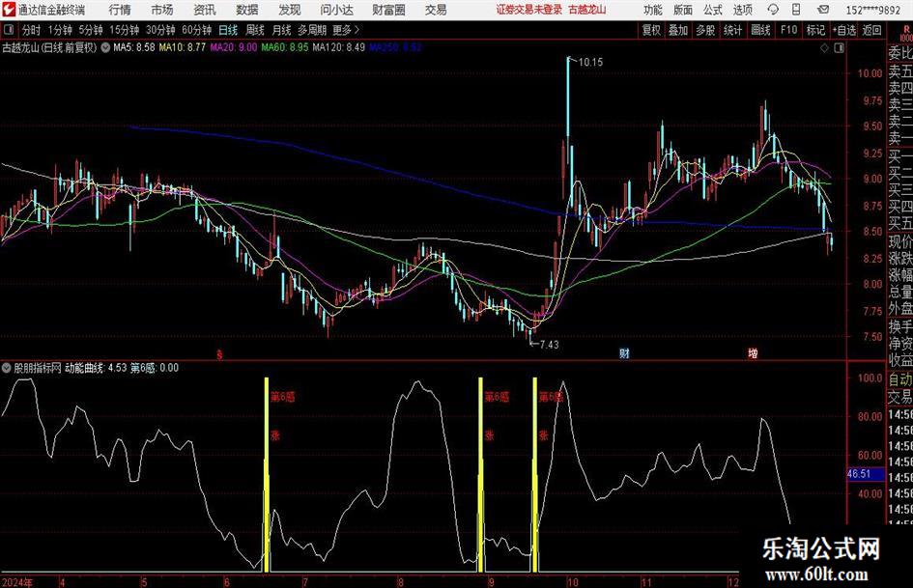The height and width of the screenshot is (588, 913).
Task: Click the 返回 back button
Action: 871,30
